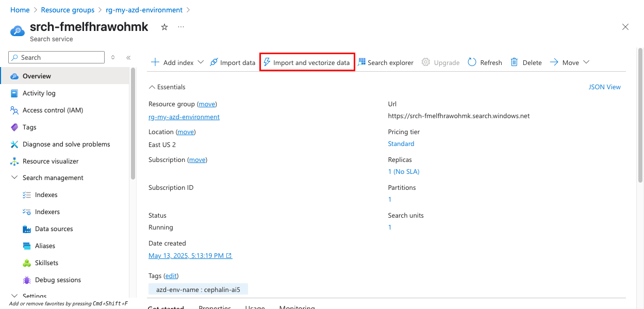The height and width of the screenshot is (309, 644).
Task: Click the 1 (No SLA) replicas link
Action: tap(404, 172)
